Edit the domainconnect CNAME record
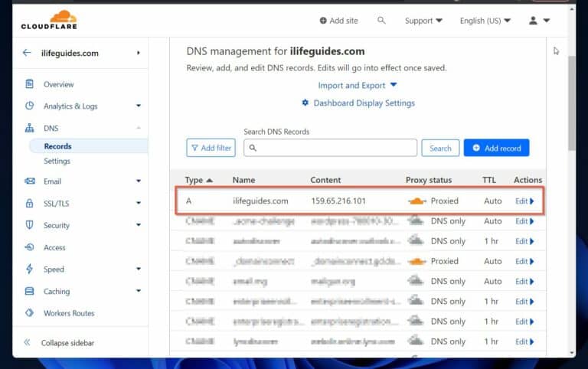 coord(524,261)
